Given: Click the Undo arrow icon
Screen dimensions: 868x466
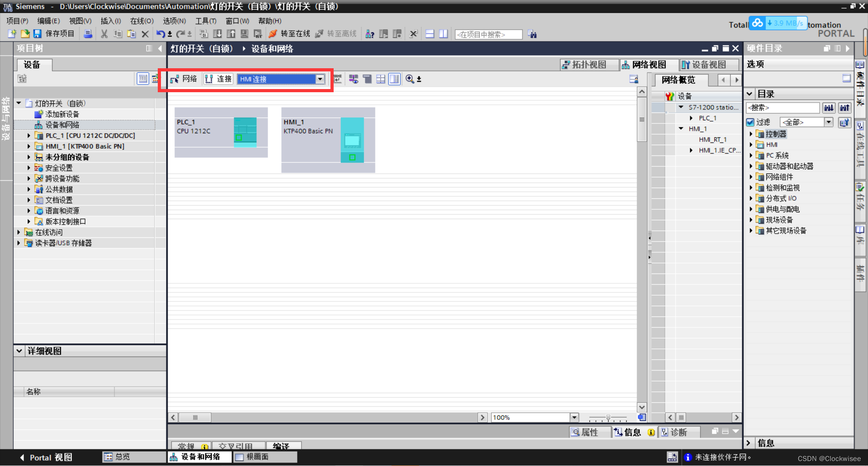Looking at the screenshot, I should coord(160,34).
